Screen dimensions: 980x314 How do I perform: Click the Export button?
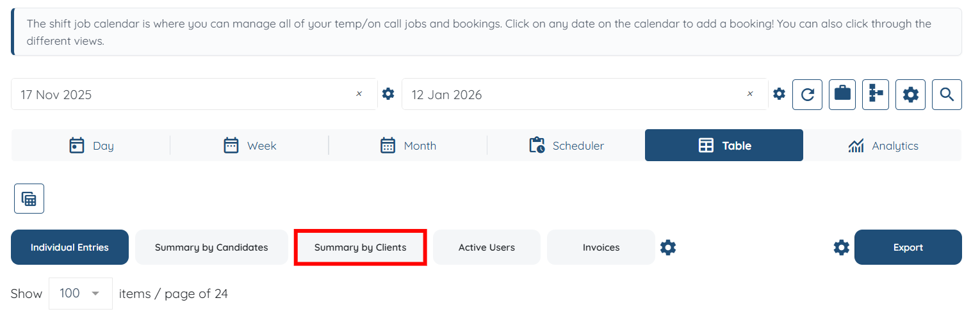coord(908,247)
